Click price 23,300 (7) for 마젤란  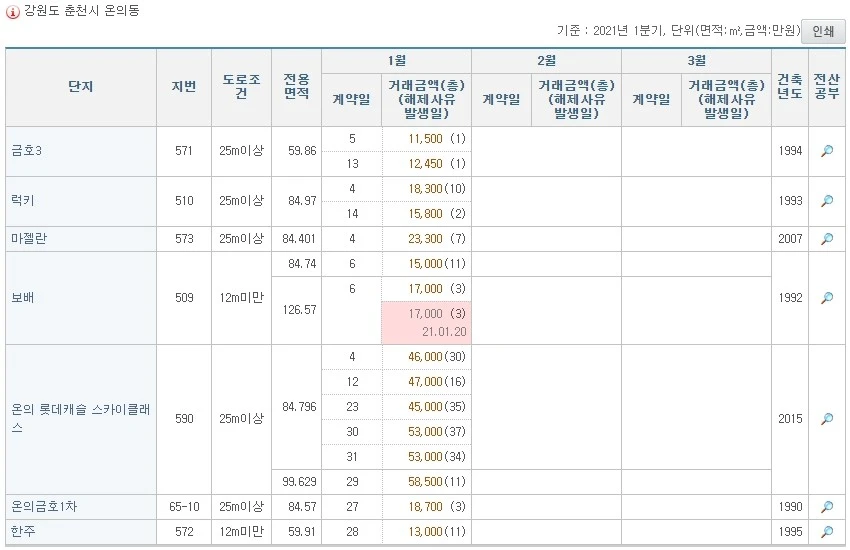[x=437, y=238]
